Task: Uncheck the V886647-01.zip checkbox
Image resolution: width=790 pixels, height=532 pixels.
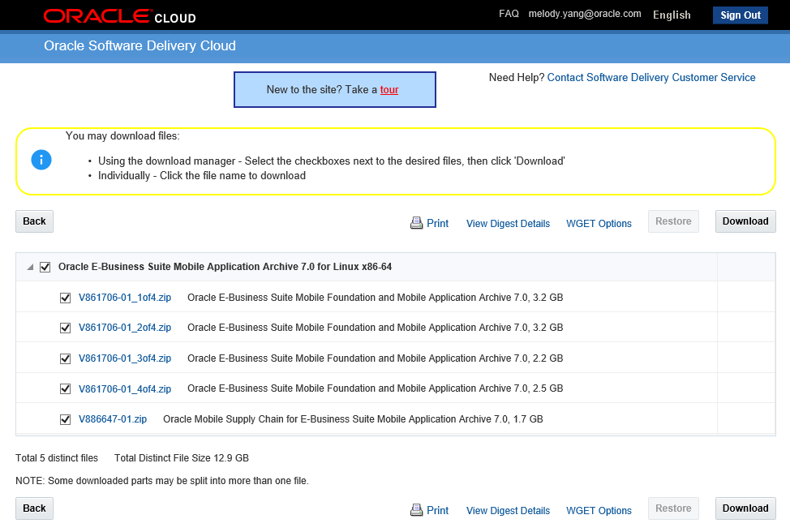Action: click(x=65, y=419)
